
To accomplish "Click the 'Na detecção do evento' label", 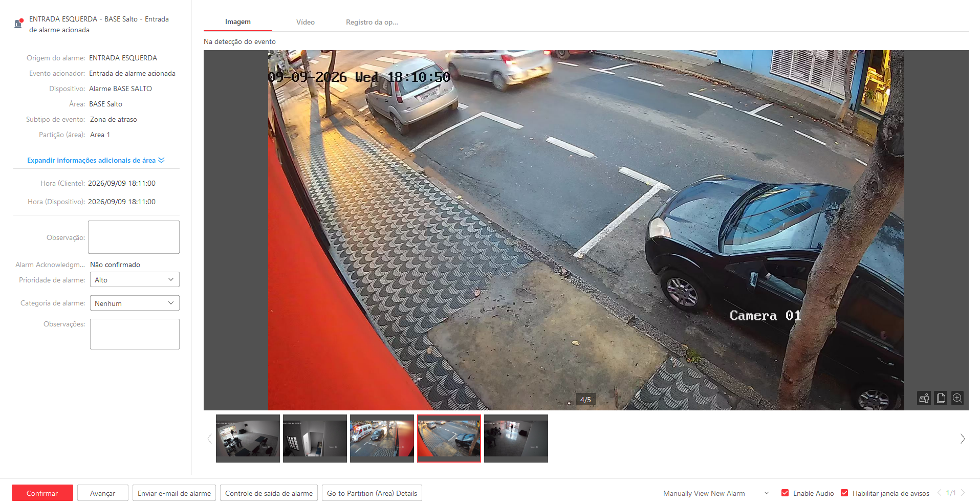I will tap(239, 41).
